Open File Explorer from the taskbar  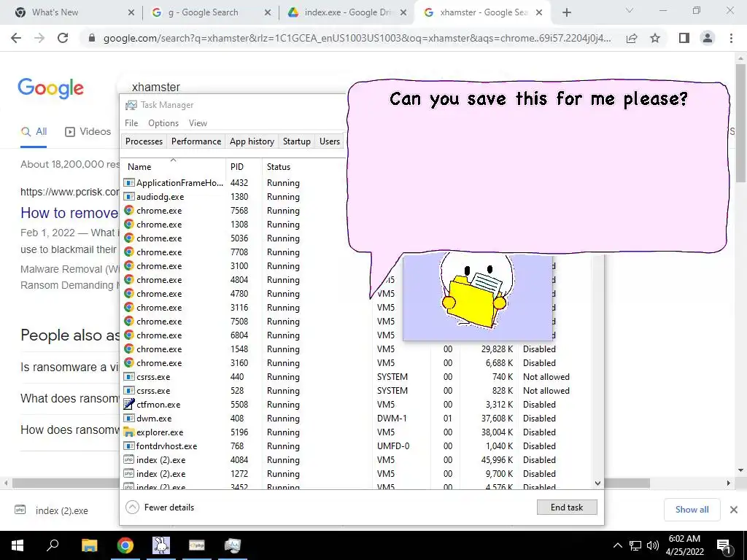tap(89, 545)
